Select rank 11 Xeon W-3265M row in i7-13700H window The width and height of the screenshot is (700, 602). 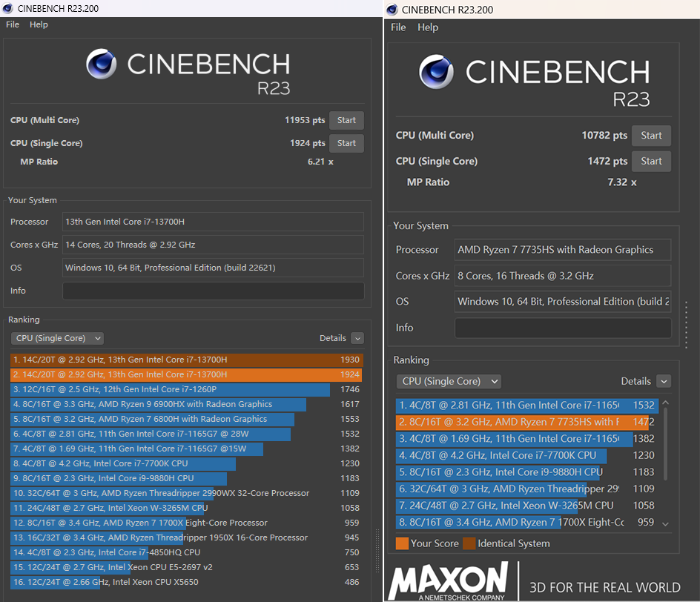point(187,508)
